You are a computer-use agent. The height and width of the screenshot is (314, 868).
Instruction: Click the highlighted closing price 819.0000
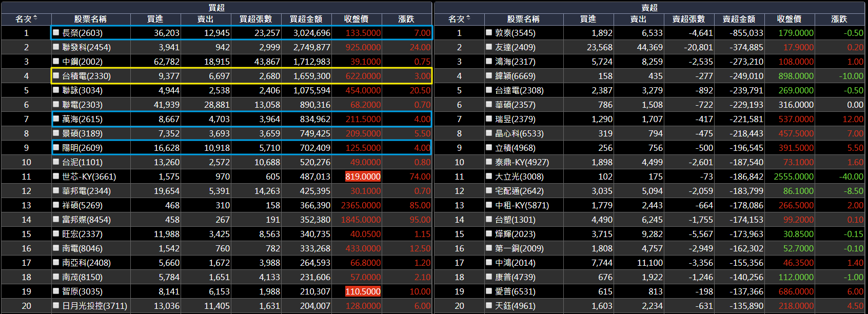click(x=363, y=176)
